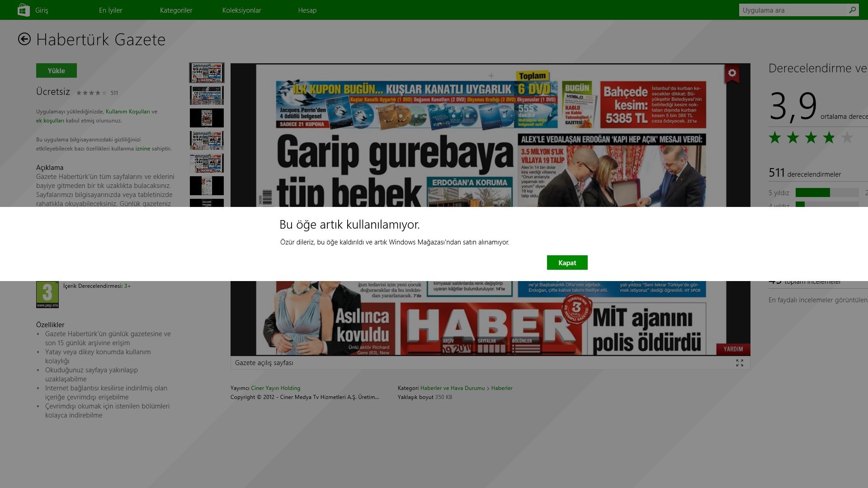Open fullscreen view of the screenshot
868x488 pixels.
(740, 363)
